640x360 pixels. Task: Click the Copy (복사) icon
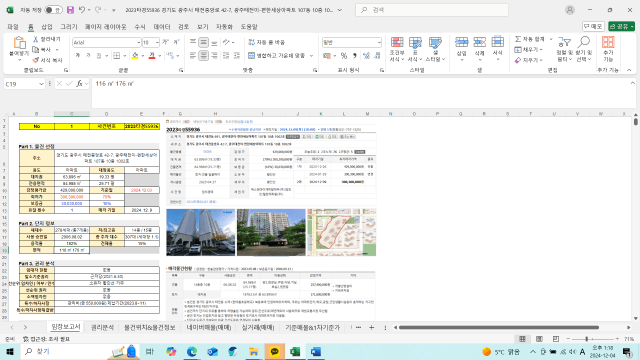(36, 49)
